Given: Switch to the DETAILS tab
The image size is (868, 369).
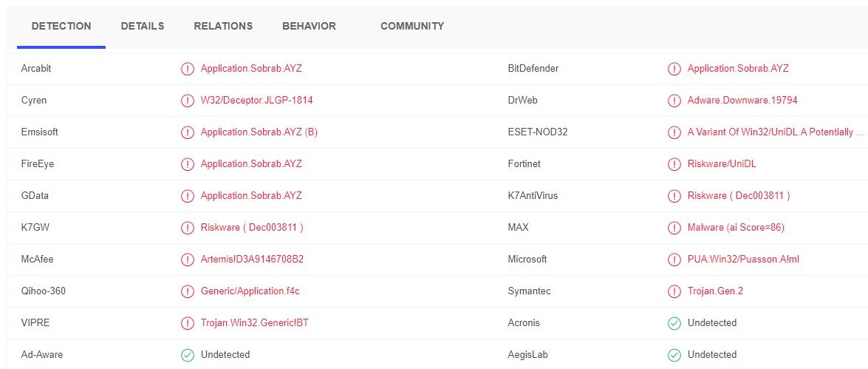Looking at the screenshot, I should 143,26.
